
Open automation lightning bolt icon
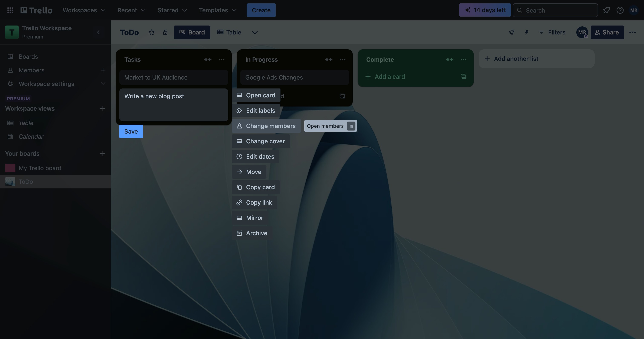[x=526, y=32]
